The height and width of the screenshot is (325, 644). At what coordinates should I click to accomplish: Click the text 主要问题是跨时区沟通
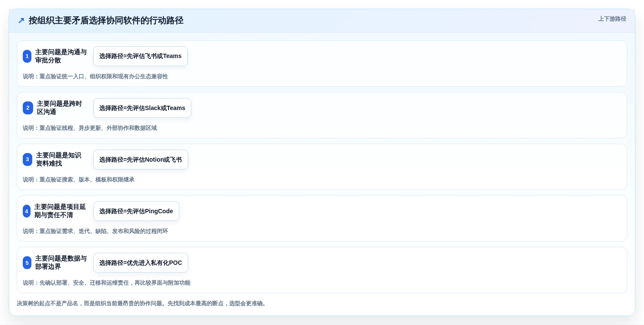tap(59, 108)
